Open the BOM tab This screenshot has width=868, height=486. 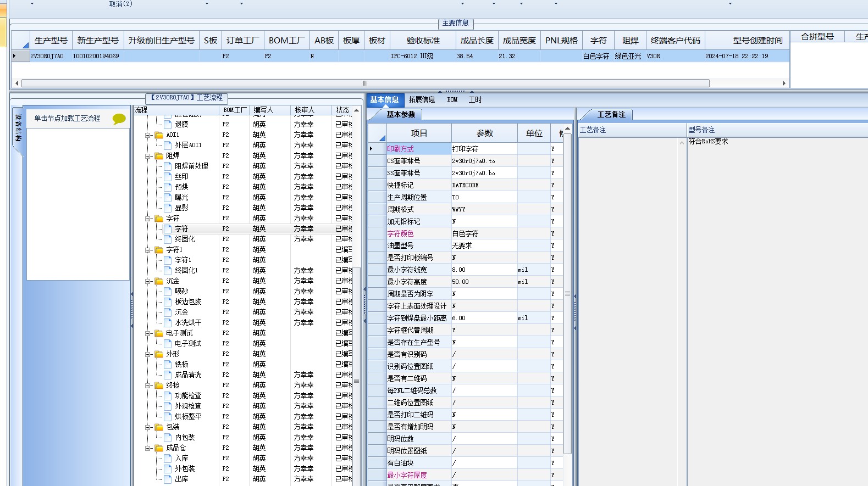452,99
